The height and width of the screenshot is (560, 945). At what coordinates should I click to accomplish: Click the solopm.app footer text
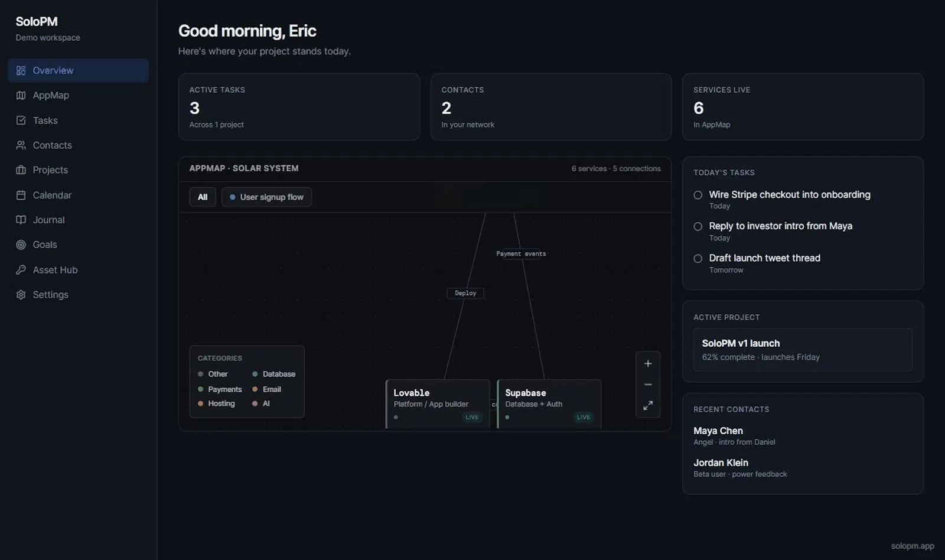tap(913, 546)
